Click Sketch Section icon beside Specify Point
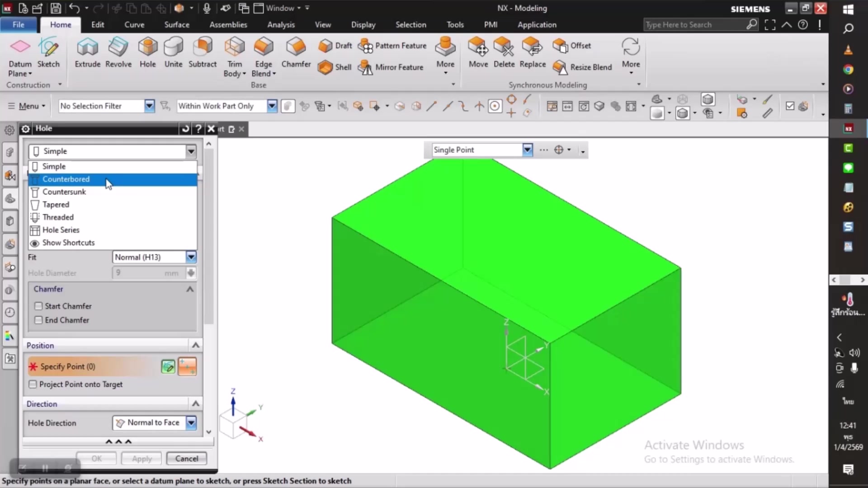The image size is (868, 488). (x=168, y=366)
